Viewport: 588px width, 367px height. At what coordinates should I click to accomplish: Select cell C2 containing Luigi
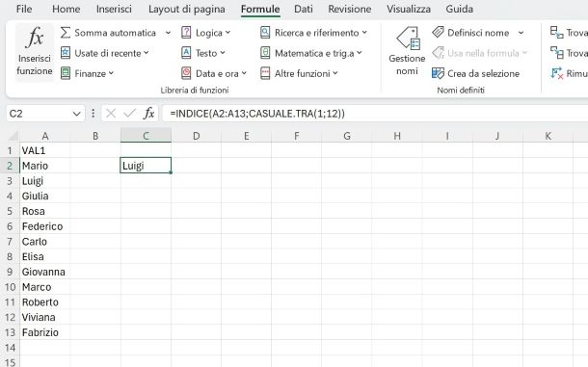click(x=146, y=166)
